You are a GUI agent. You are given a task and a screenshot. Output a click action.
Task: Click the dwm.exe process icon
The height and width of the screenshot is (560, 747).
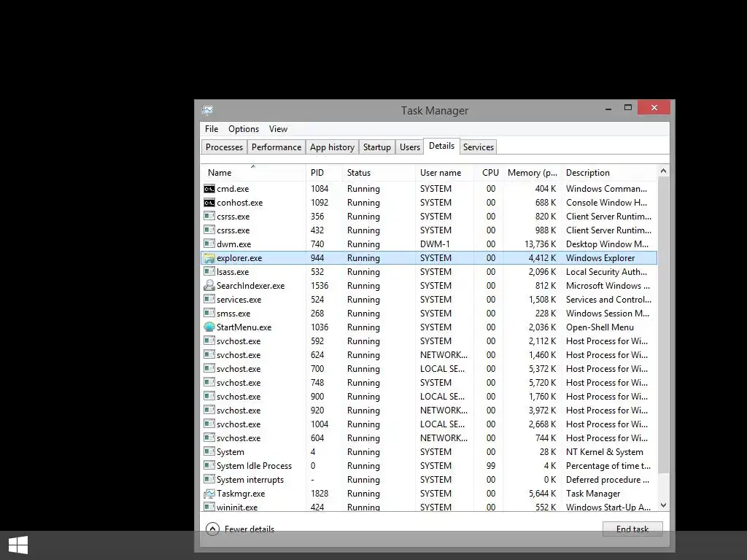point(209,244)
